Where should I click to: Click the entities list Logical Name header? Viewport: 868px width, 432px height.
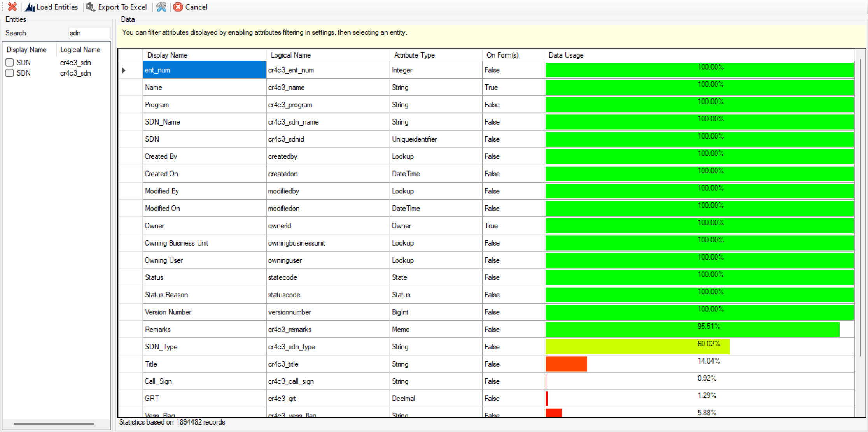(80, 50)
